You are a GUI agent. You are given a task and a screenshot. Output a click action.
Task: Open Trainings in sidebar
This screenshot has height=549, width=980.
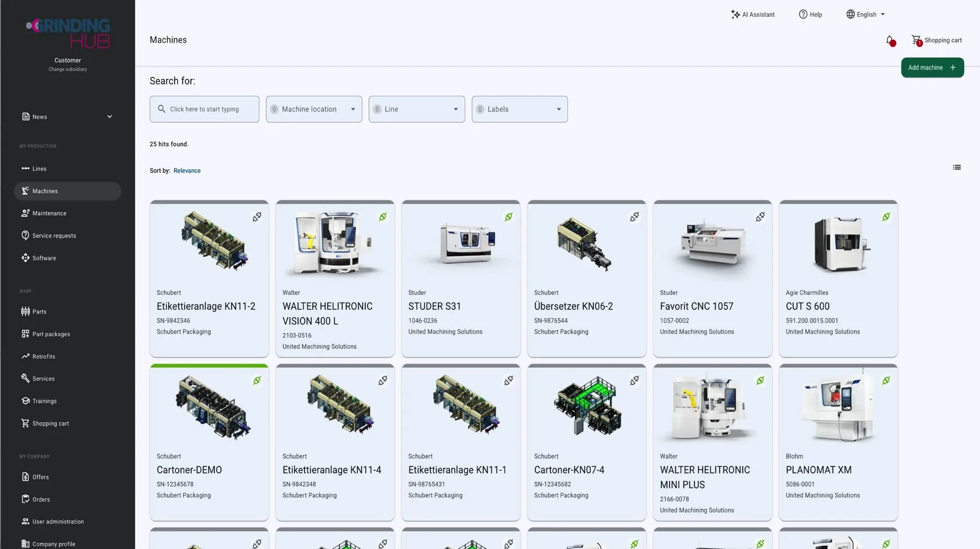68,401
